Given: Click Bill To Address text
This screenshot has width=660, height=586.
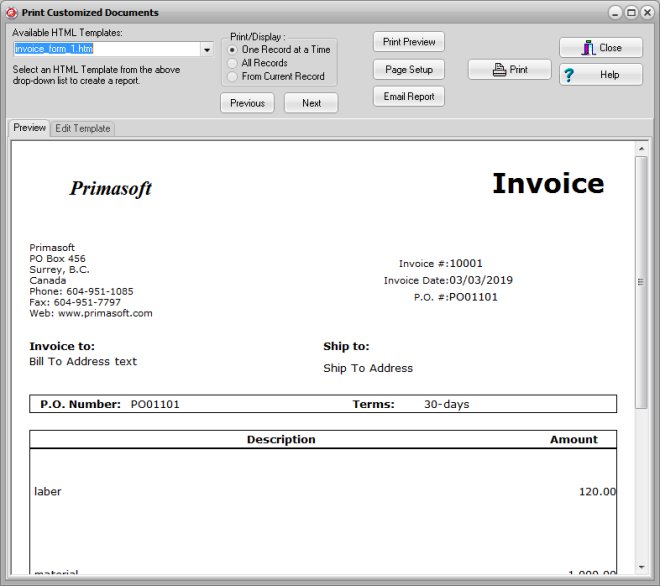Looking at the screenshot, I should coord(83,361).
